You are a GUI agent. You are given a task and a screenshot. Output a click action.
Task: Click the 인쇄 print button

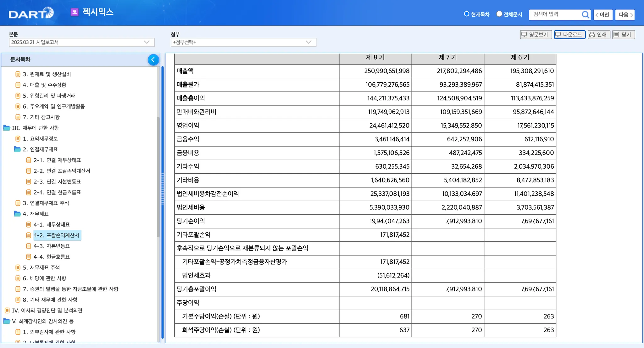tap(599, 35)
